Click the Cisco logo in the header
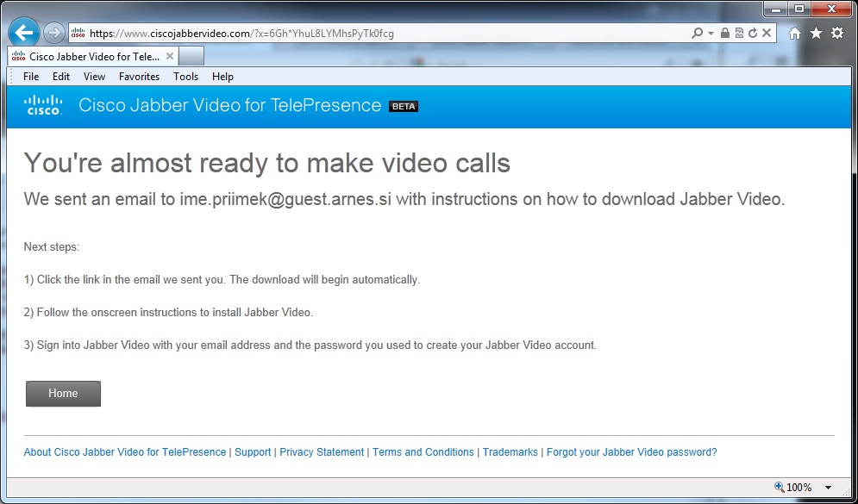The width and height of the screenshot is (858, 504). point(43,105)
